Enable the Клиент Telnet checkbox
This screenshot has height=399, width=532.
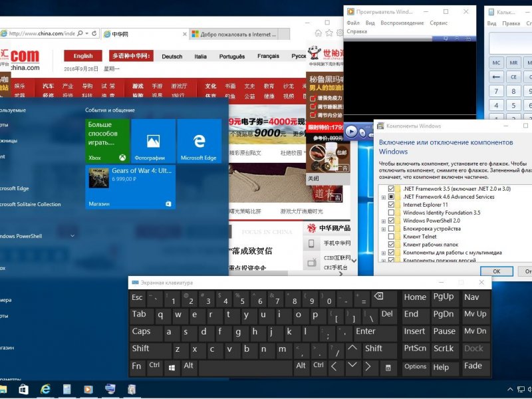pos(391,237)
